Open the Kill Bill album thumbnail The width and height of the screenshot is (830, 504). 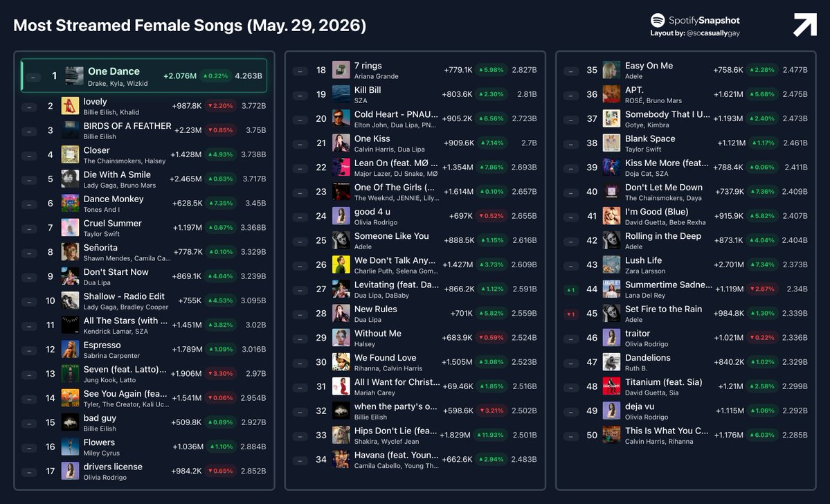point(341,94)
